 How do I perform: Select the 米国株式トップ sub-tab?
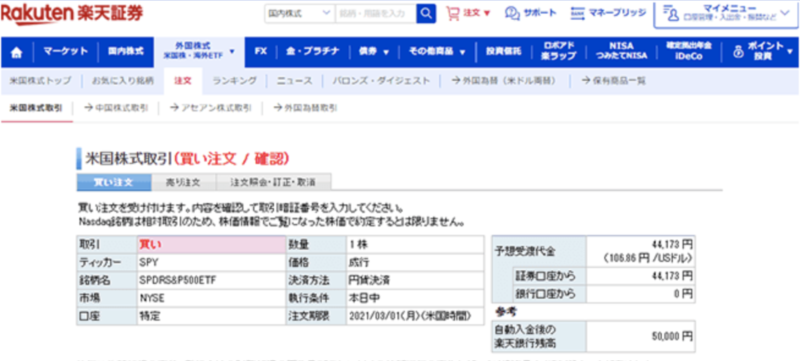(x=40, y=81)
